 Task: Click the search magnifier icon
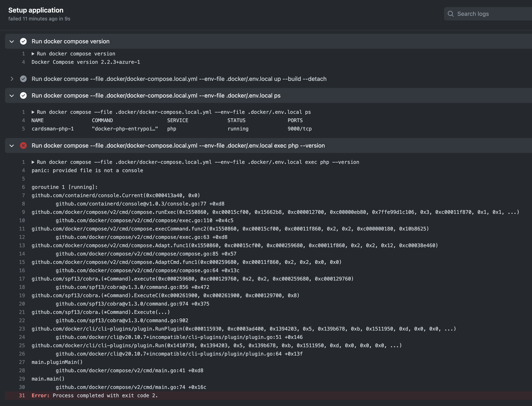[450, 14]
